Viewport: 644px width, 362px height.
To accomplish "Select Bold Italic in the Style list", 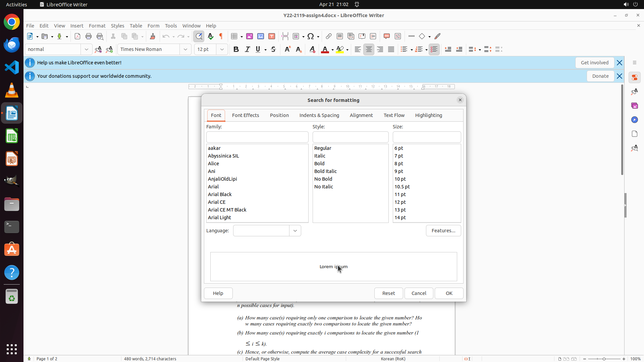I will coord(325,171).
